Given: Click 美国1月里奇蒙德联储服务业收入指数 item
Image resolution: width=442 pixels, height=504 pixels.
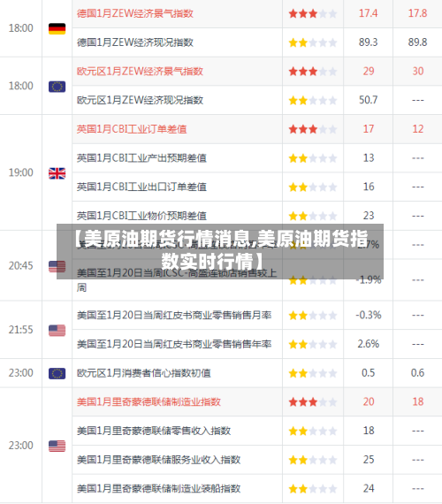Looking at the screenshot, I should 158,460.
